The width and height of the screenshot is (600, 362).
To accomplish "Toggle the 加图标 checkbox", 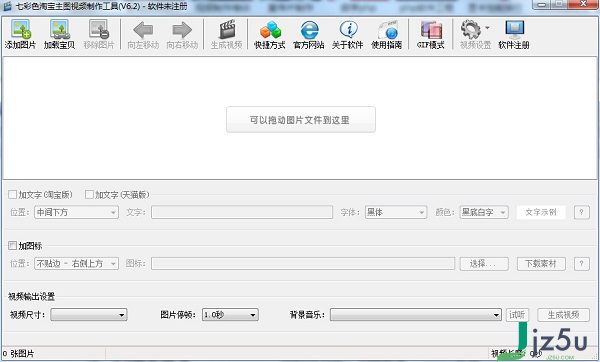I will tap(13, 246).
